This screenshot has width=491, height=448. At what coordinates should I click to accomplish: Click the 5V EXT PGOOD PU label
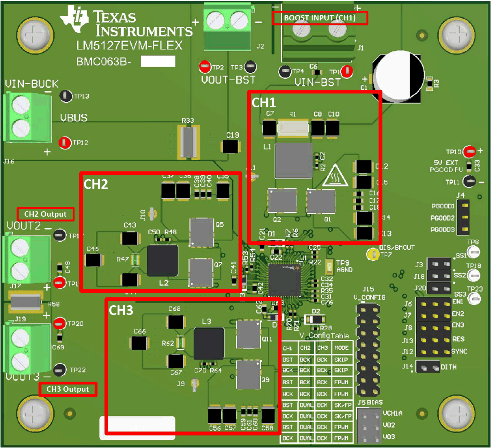pos(447,166)
